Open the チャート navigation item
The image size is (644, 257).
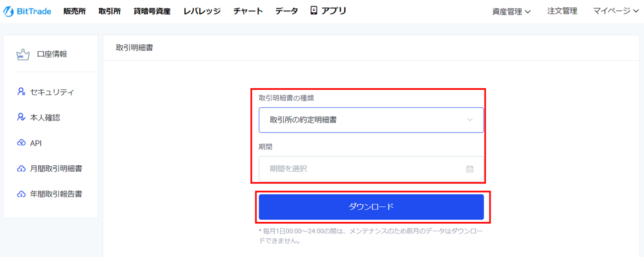click(x=248, y=11)
